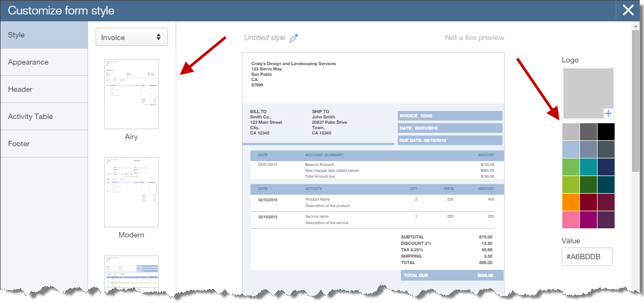Choose the Airy template thumbnail
The image size is (644, 303).
(131, 94)
